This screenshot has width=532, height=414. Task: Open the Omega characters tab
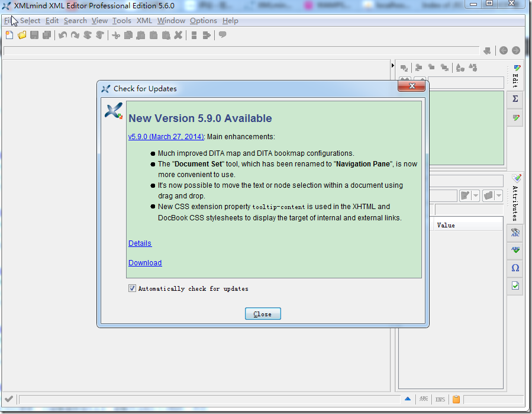(x=515, y=268)
